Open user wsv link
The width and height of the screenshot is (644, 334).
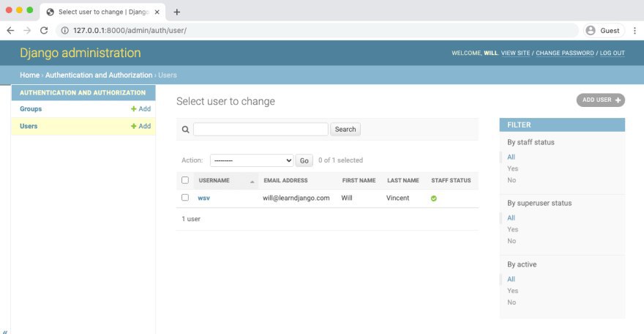coord(203,198)
